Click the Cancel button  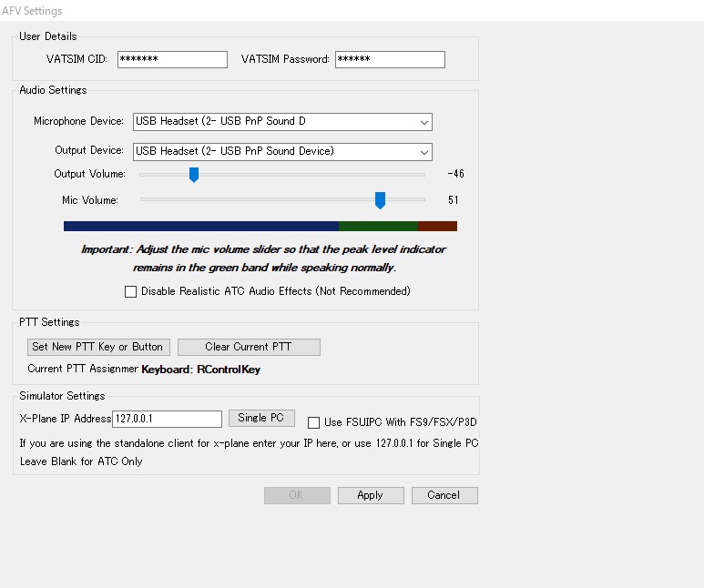click(x=444, y=495)
